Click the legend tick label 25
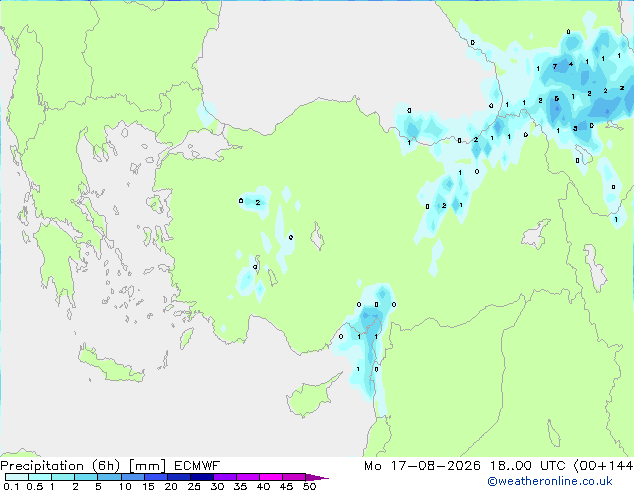634x490 pixels. (x=194, y=486)
